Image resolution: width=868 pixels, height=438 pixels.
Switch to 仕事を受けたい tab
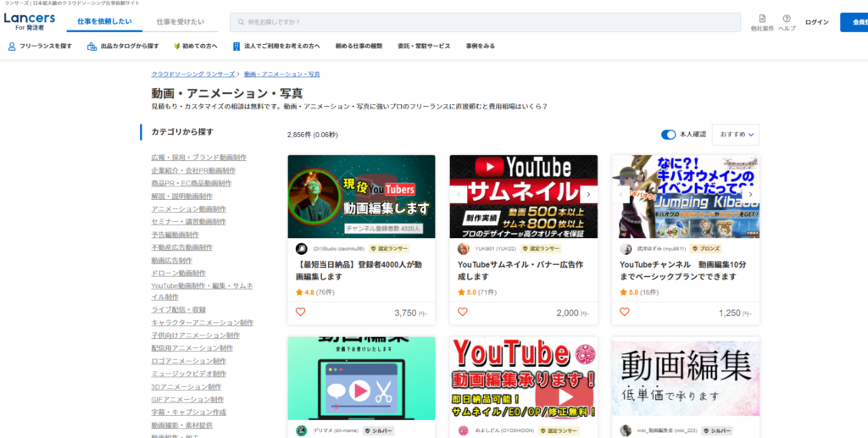pos(181,22)
